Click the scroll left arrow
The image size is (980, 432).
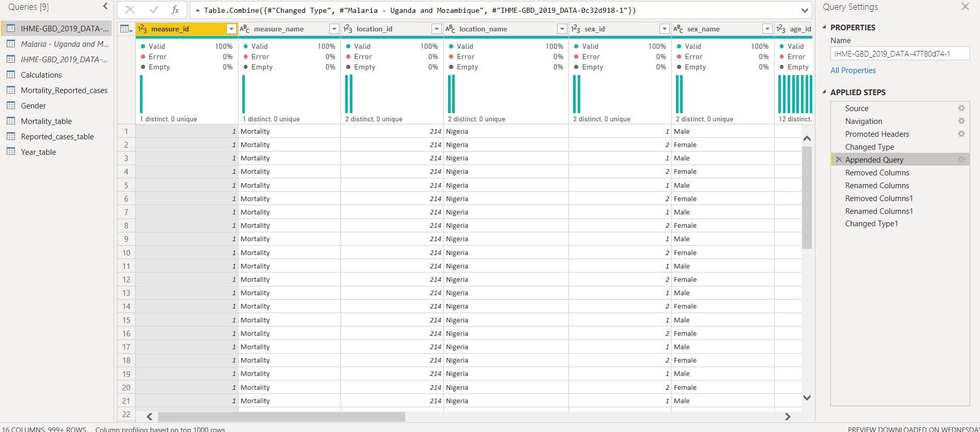click(149, 417)
